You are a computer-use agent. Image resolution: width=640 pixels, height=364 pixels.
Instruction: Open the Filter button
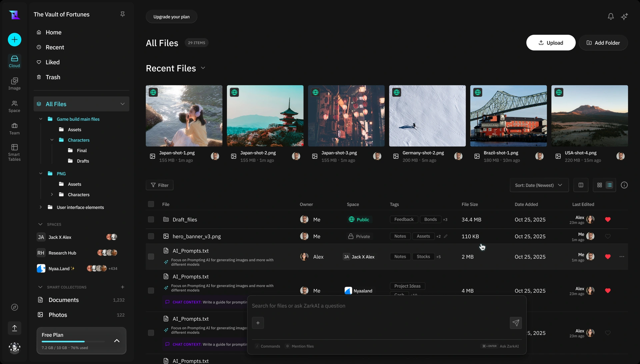coord(159,185)
